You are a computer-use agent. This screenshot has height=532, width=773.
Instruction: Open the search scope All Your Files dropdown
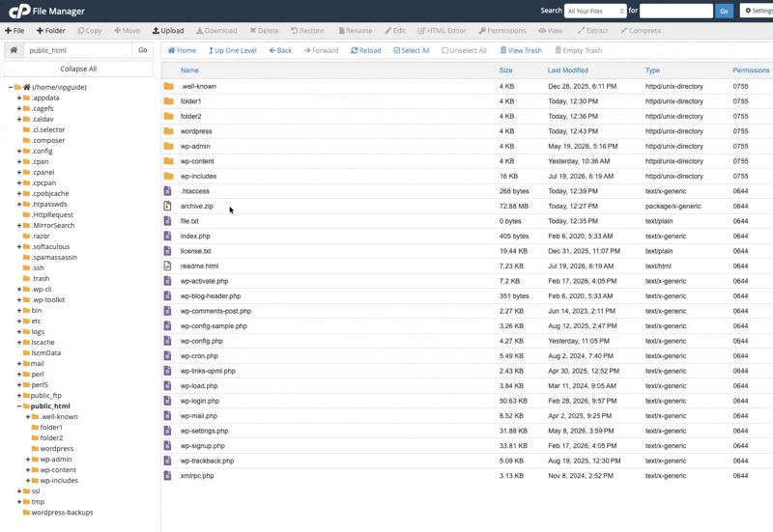(x=595, y=11)
